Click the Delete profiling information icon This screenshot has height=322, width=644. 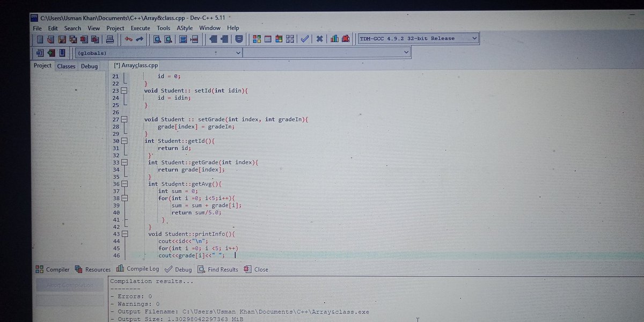tap(346, 39)
